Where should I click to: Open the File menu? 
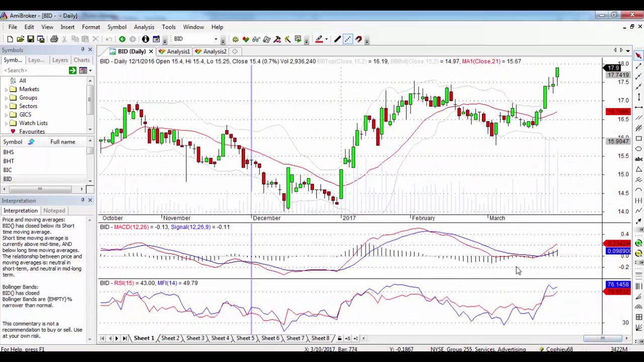tap(13, 27)
